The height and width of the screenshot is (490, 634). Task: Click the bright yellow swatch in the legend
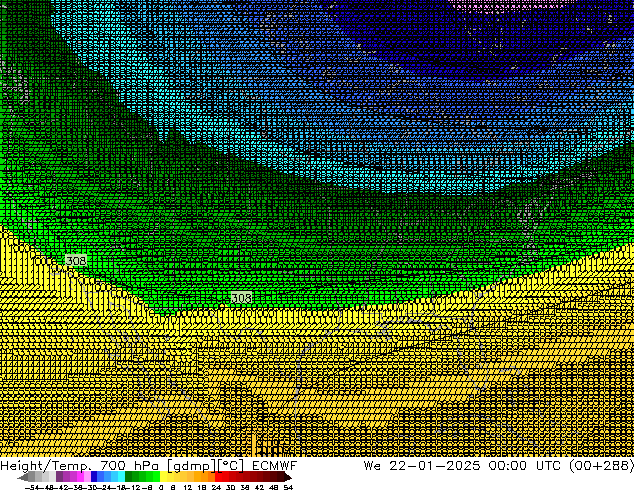[163, 477]
